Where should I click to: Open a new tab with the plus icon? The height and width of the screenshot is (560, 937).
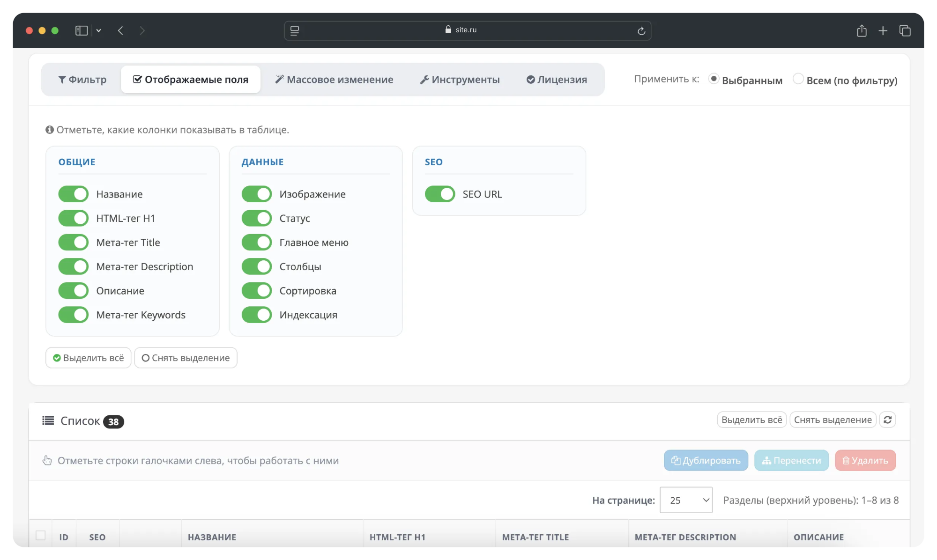coord(883,30)
